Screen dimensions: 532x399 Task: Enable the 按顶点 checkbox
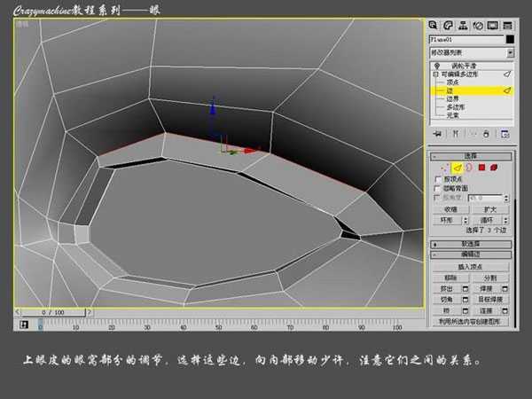pyautogui.click(x=438, y=179)
